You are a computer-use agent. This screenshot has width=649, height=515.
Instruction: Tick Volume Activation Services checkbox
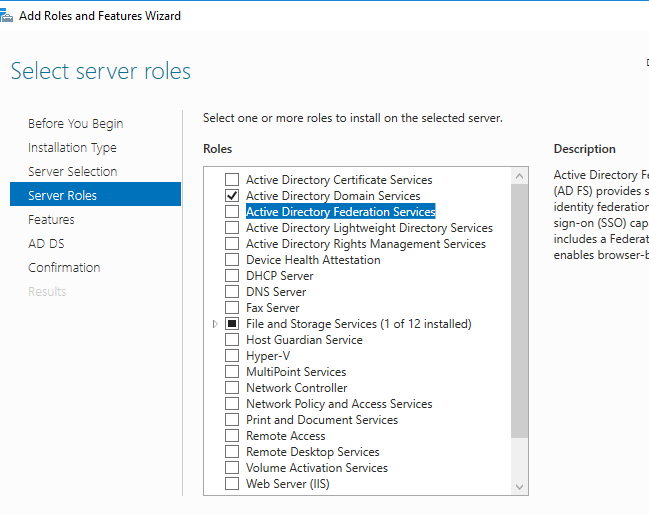232,468
